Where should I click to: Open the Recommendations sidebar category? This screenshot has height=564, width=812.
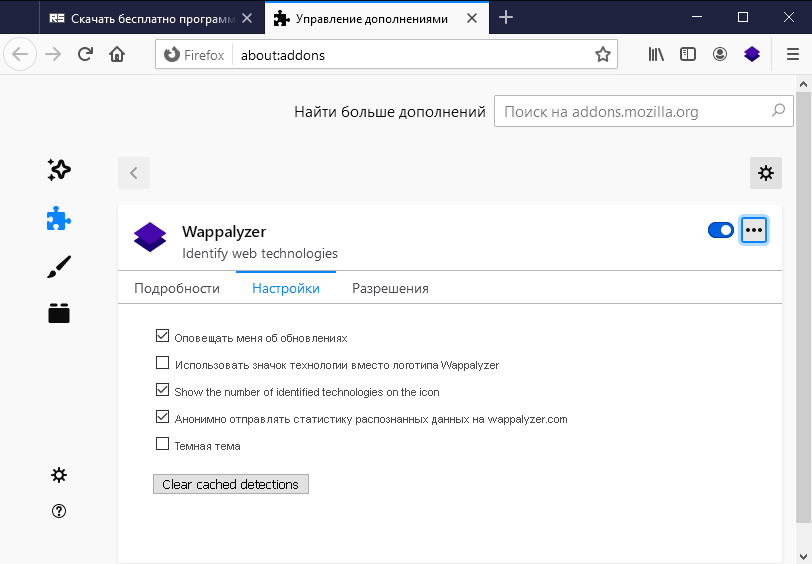click(59, 170)
